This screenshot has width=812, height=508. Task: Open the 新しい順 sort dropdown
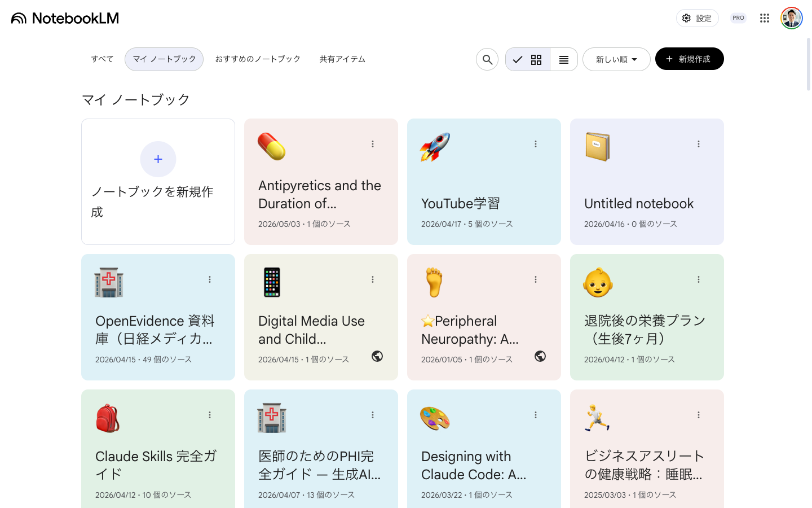coord(616,59)
